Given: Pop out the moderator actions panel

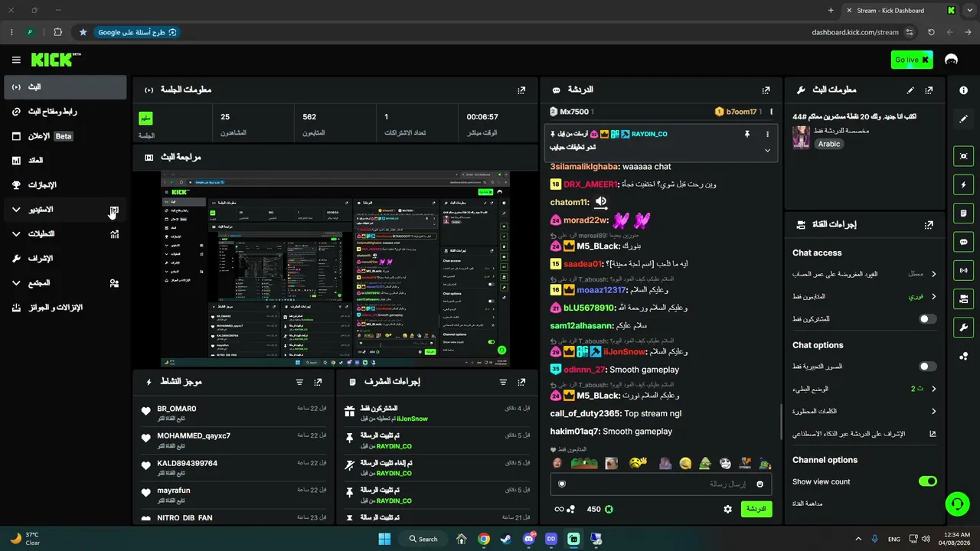Looking at the screenshot, I should (521, 382).
